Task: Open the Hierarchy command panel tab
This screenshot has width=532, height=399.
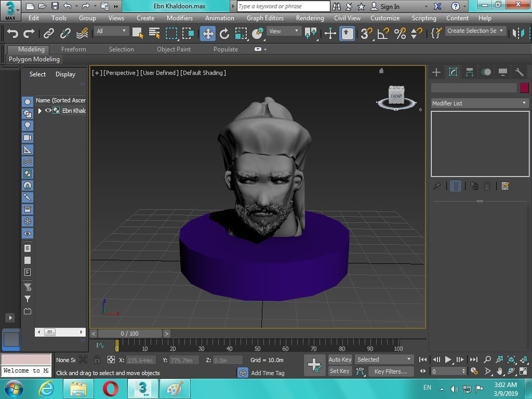Action: (470, 72)
